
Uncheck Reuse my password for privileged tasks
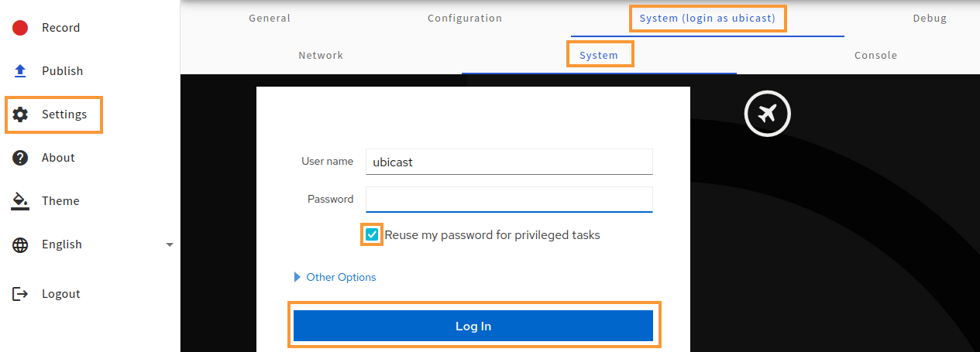tap(373, 234)
